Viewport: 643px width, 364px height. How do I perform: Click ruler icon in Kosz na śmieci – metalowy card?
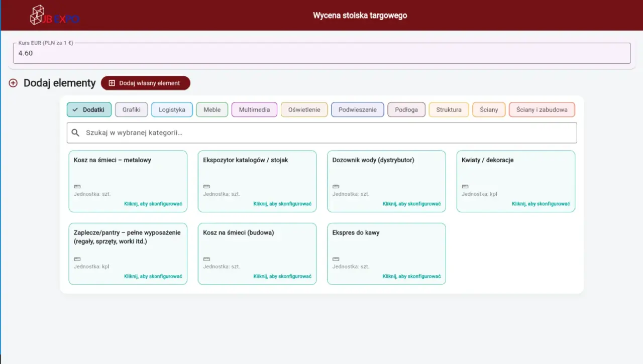(77, 186)
